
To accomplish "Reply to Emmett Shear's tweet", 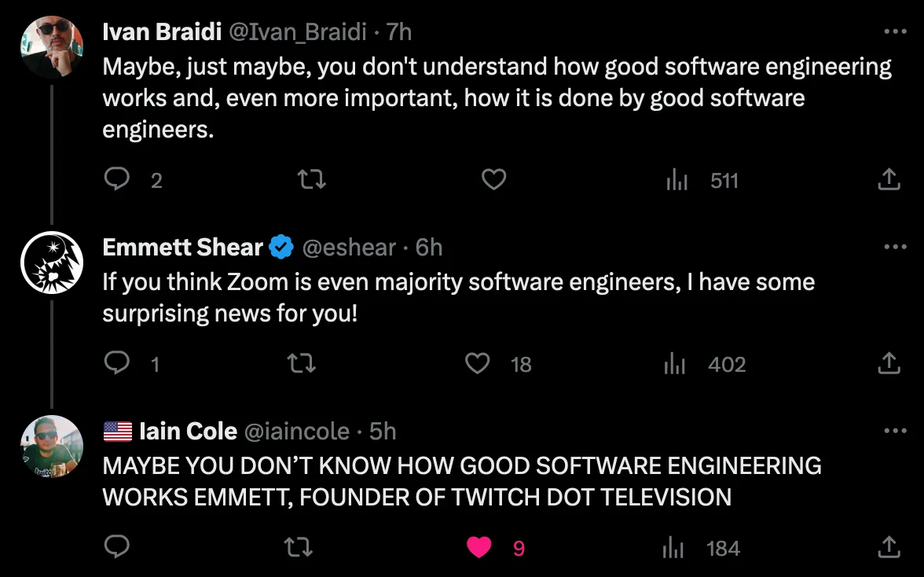I will pos(116,363).
